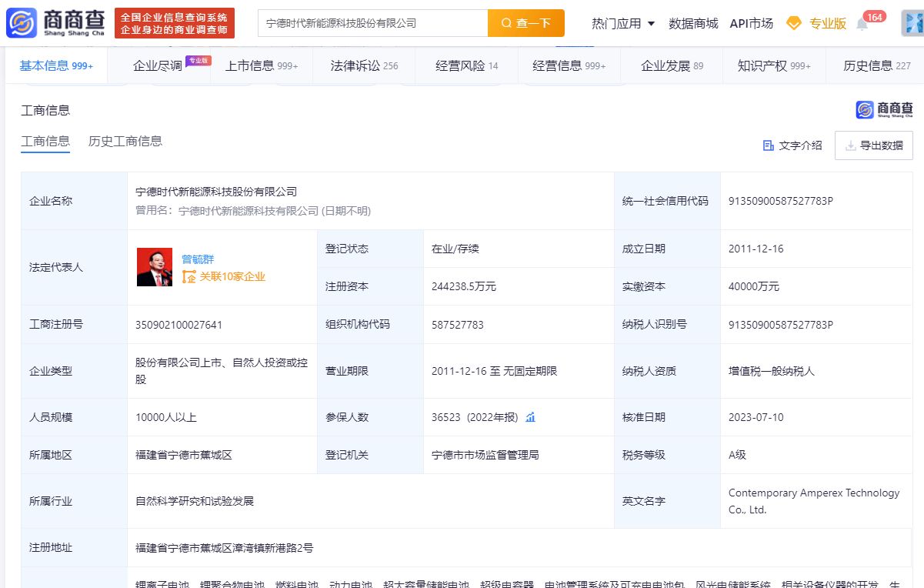Click the approval date 2023-07-10

(x=756, y=417)
